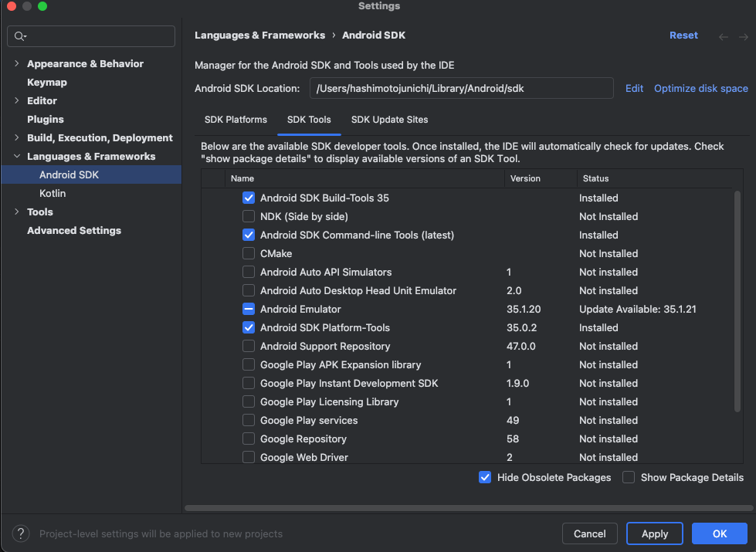
Task: Switch to SDK Update Sites tab
Action: click(389, 120)
